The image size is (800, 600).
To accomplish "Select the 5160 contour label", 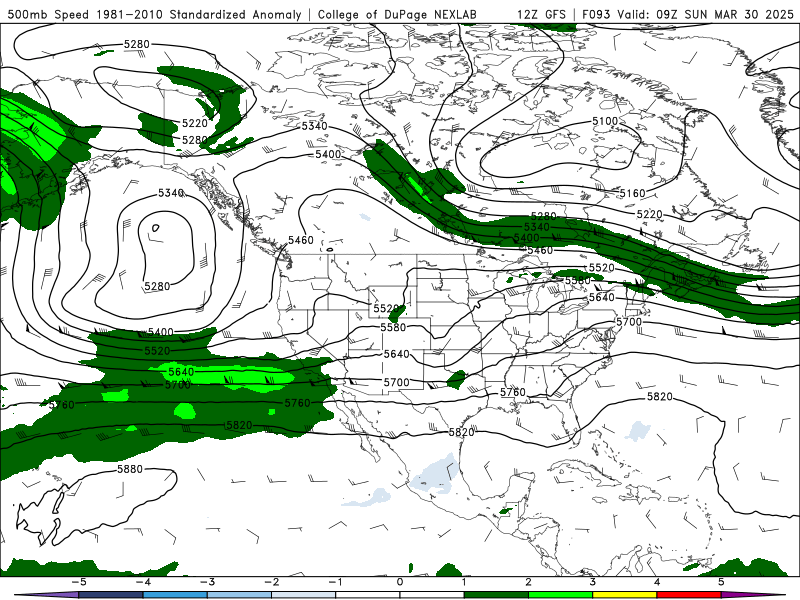I will 632,193.
